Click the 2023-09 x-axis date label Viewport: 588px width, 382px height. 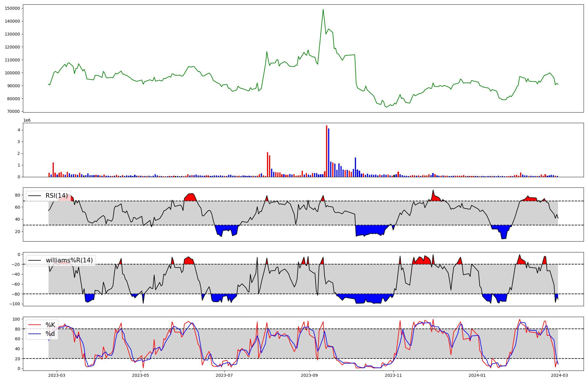click(310, 375)
